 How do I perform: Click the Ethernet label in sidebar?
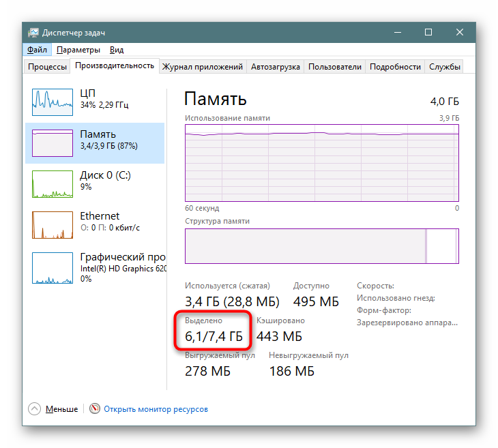coord(100,216)
